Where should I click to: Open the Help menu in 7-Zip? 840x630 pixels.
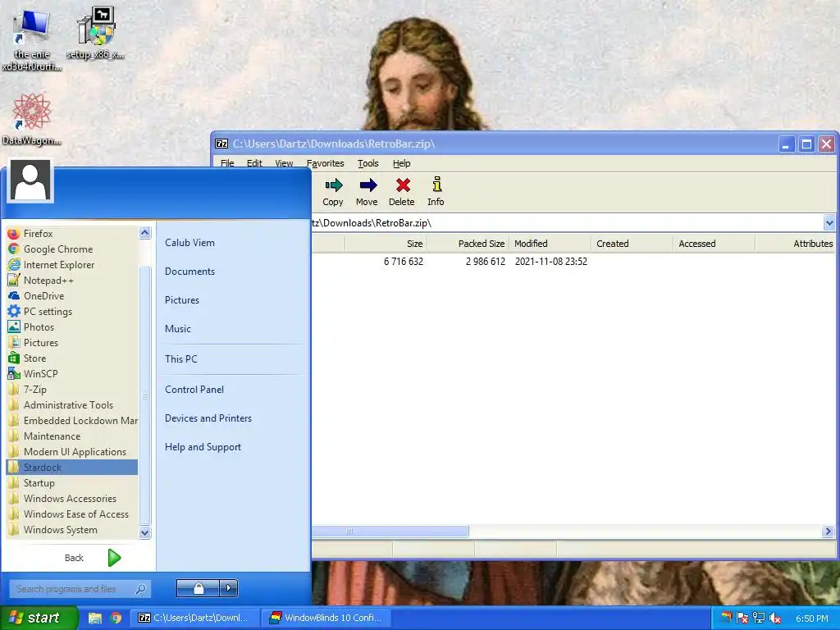[401, 163]
